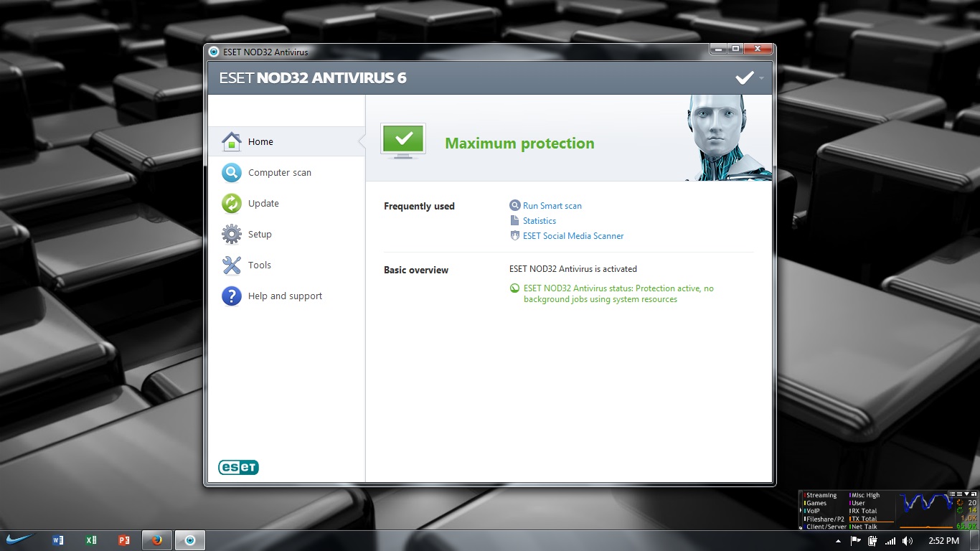The image size is (980, 551).
Task: Click the ESET eye icon in title bar
Action: [213, 52]
